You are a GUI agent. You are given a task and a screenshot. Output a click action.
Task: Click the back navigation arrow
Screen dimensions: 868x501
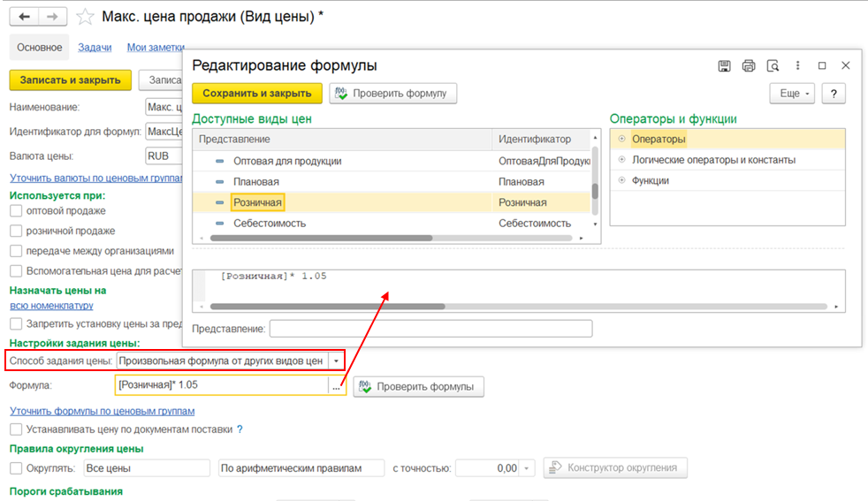pyautogui.click(x=27, y=17)
